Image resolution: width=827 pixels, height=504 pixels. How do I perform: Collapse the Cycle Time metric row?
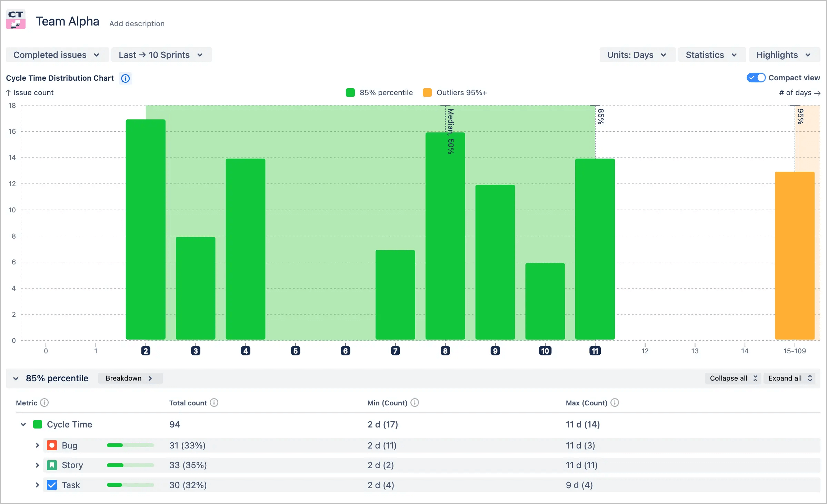(23, 424)
